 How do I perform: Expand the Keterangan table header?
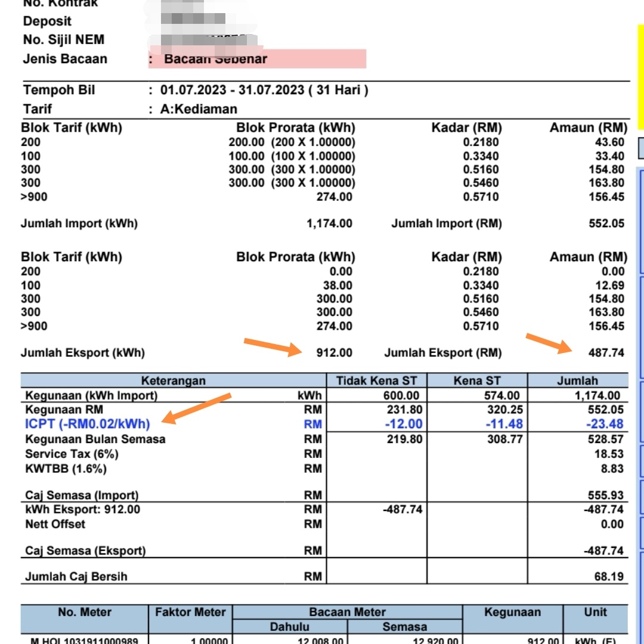tap(172, 380)
